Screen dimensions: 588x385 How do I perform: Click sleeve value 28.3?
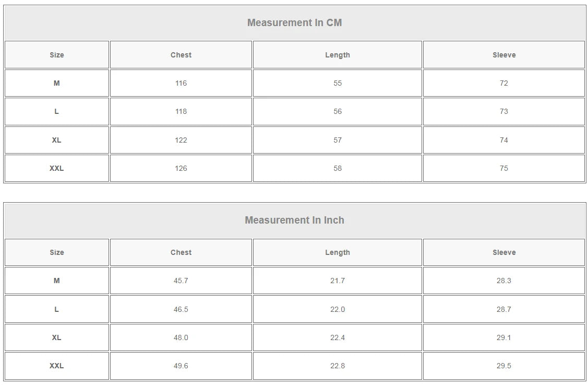click(x=503, y=281)
